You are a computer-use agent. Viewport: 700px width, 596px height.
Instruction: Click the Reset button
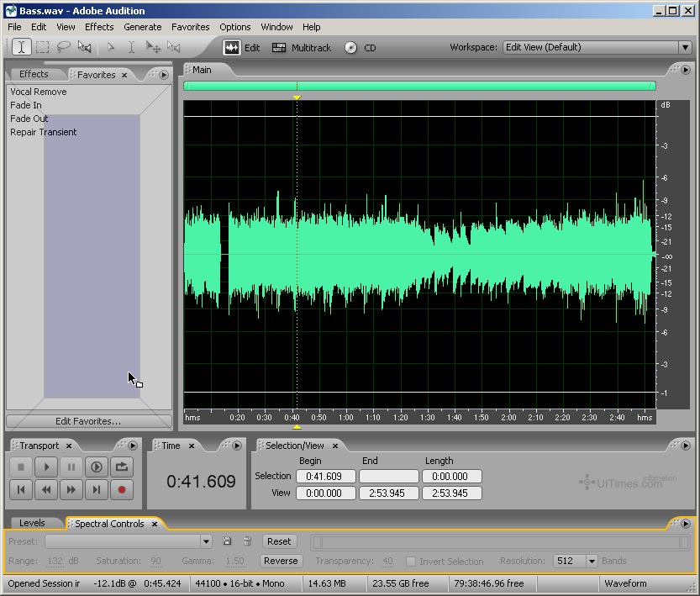point(279,541)
